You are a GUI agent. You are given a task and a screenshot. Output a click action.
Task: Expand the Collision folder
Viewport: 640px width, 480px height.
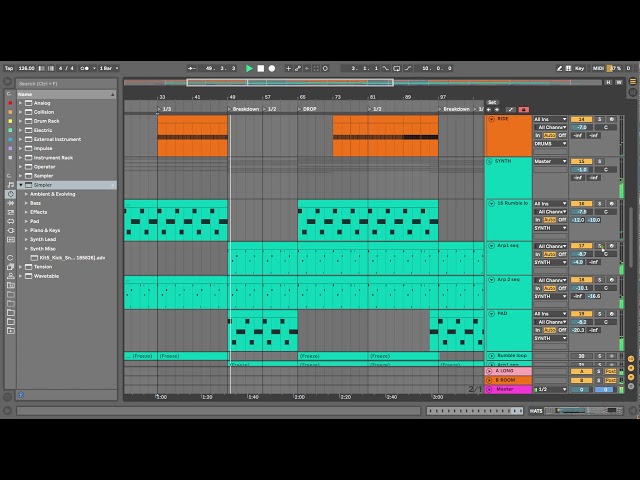(20, 112)
